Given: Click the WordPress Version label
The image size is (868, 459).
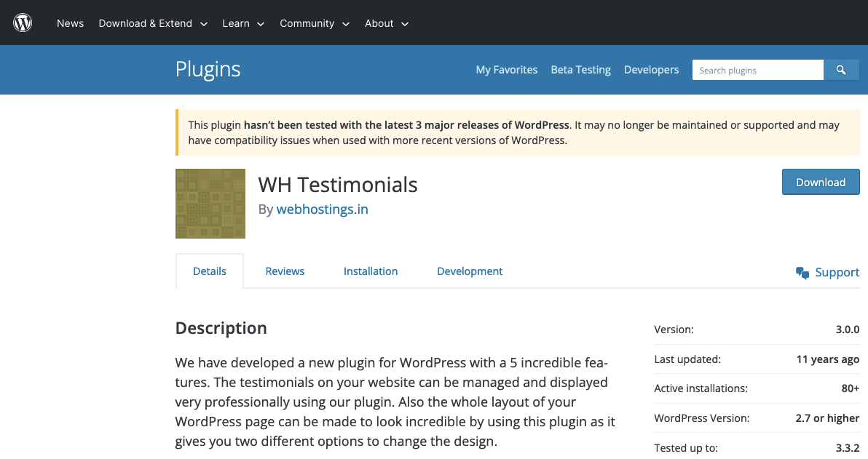Looking at the screenshot, I should coord(702,418).
